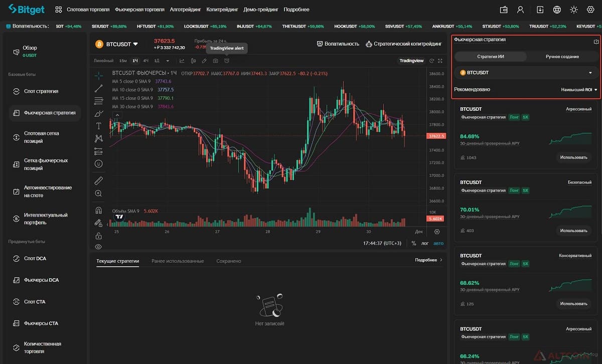Click the download app icon
The width and height of the screenshot is (602, 364).
tap(540, 10)
